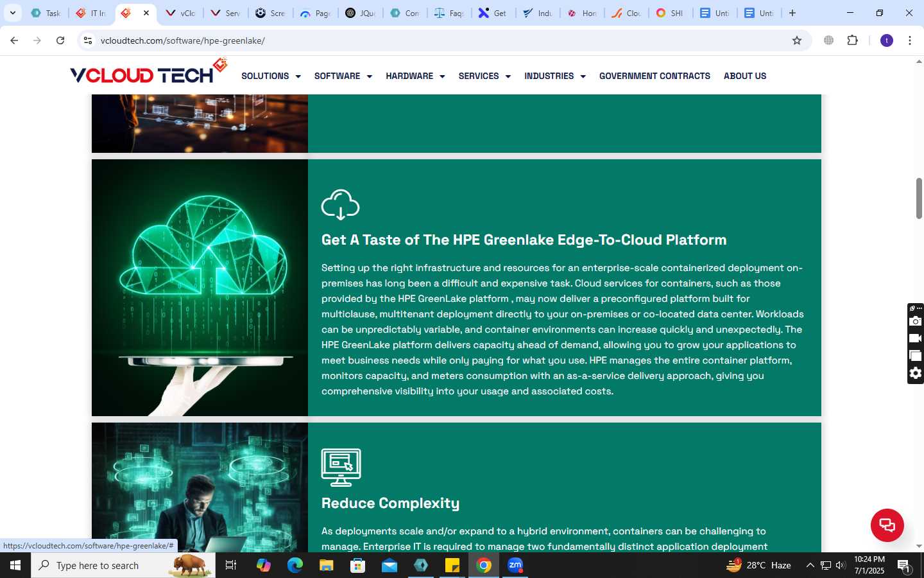Open Sticky Notes on the taskbar
The width and height of the screenshot is (924, 578).
452,565
